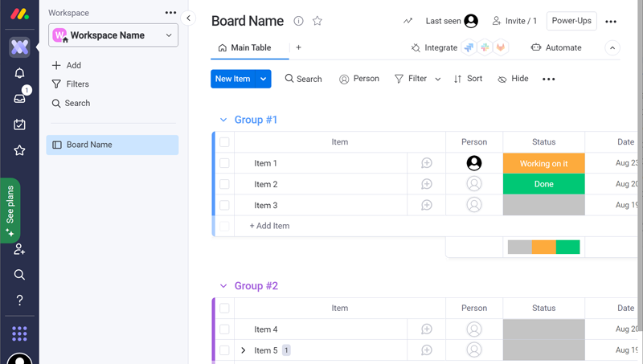The image size is (643, 364).
Task: Open the apps grid icon in sidebar
Action: (19, 333)
